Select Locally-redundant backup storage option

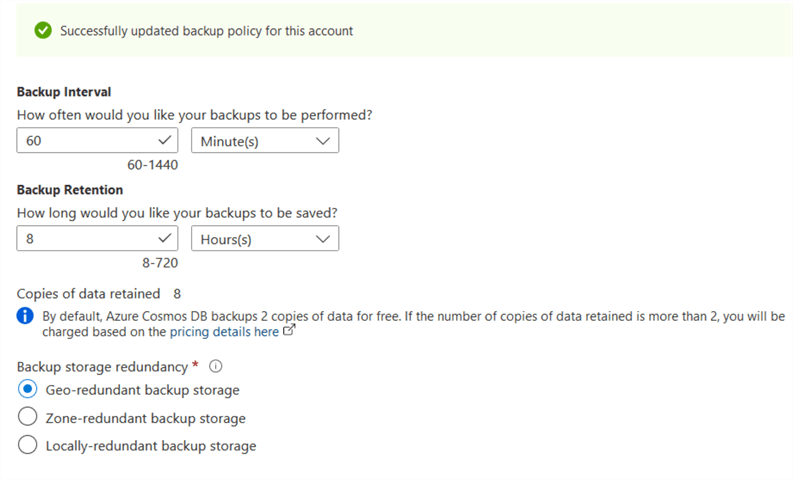pos(28,446)
